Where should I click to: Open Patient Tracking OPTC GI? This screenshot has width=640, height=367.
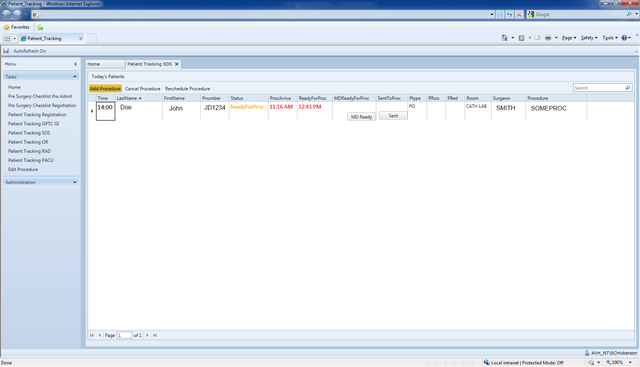[x=33, y=124]
